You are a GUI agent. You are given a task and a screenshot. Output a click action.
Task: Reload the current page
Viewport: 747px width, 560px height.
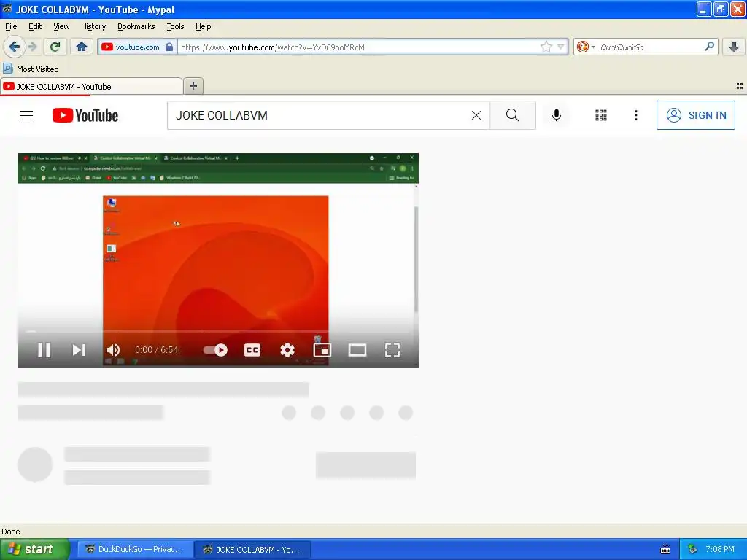point(55,47)
